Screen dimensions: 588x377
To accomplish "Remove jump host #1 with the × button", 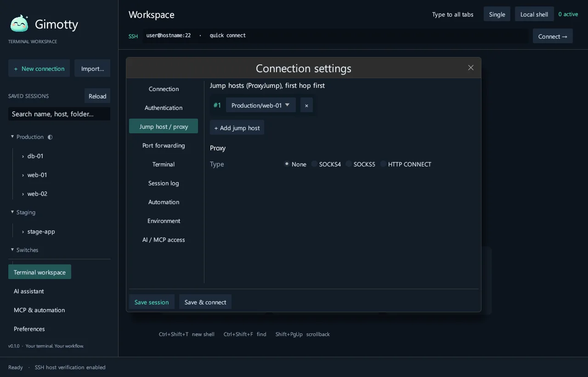I will pos(306,105).
